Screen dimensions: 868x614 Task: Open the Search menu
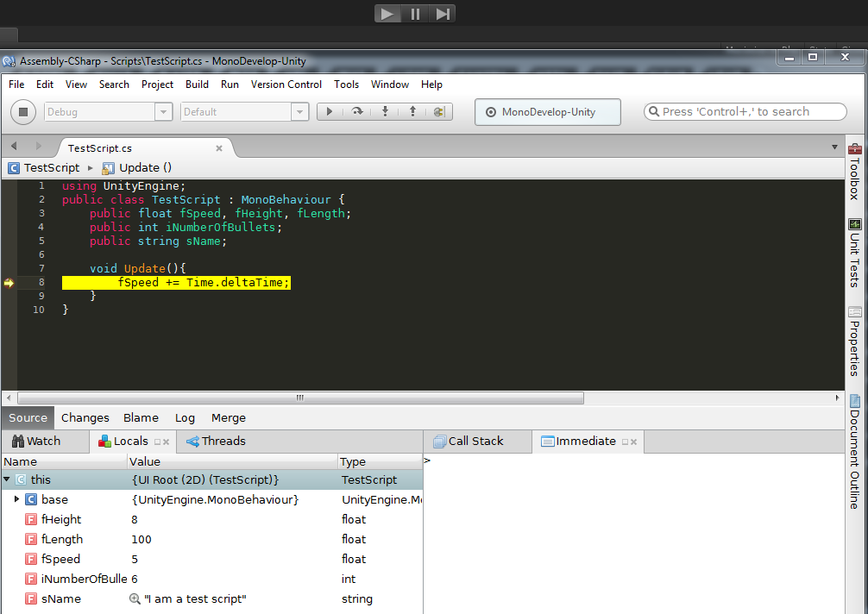coord(114,84)
